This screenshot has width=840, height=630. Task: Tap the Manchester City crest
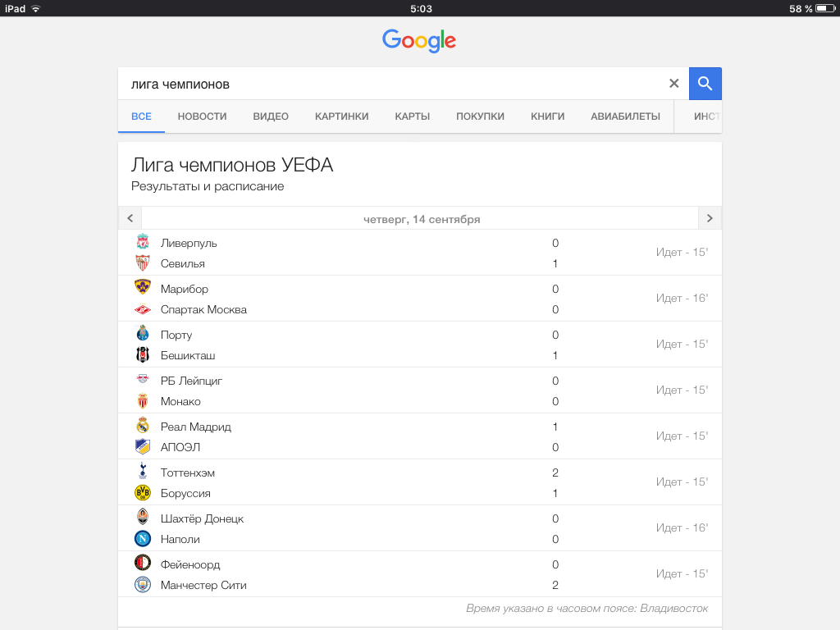point(143,585)
